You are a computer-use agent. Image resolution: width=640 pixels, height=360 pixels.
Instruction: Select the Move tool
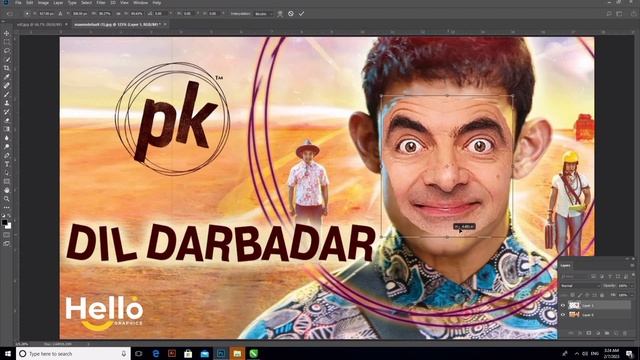7,33
